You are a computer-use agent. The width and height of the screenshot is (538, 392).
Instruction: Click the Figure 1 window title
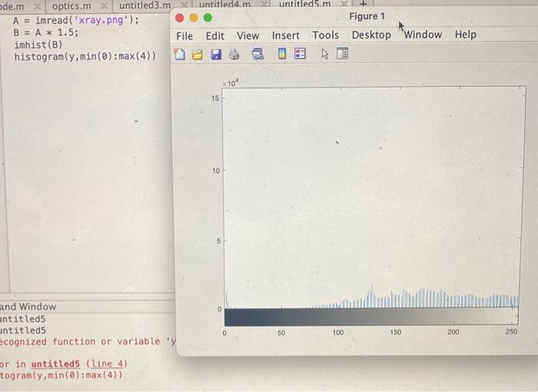(x=367, y=16)
